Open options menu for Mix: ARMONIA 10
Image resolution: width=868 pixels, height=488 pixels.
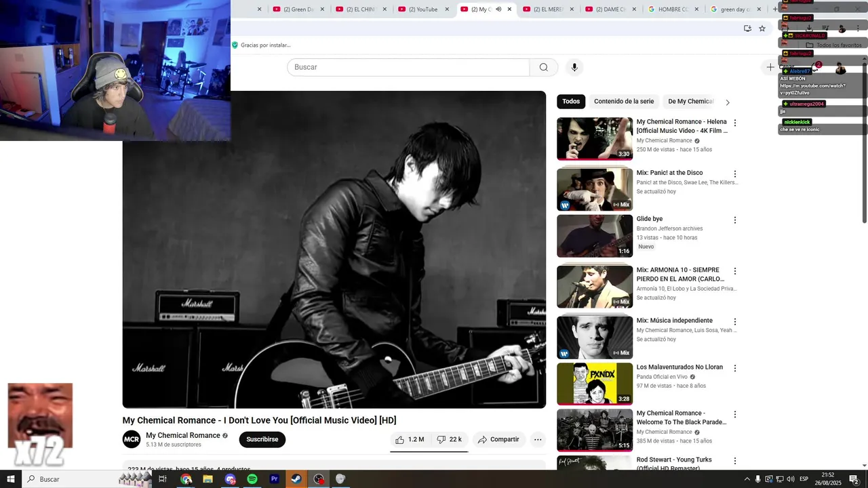(x=734, y=270)
